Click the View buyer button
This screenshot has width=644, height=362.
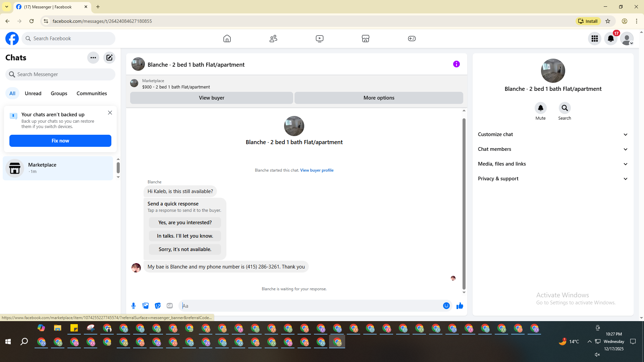click(211, 98)
